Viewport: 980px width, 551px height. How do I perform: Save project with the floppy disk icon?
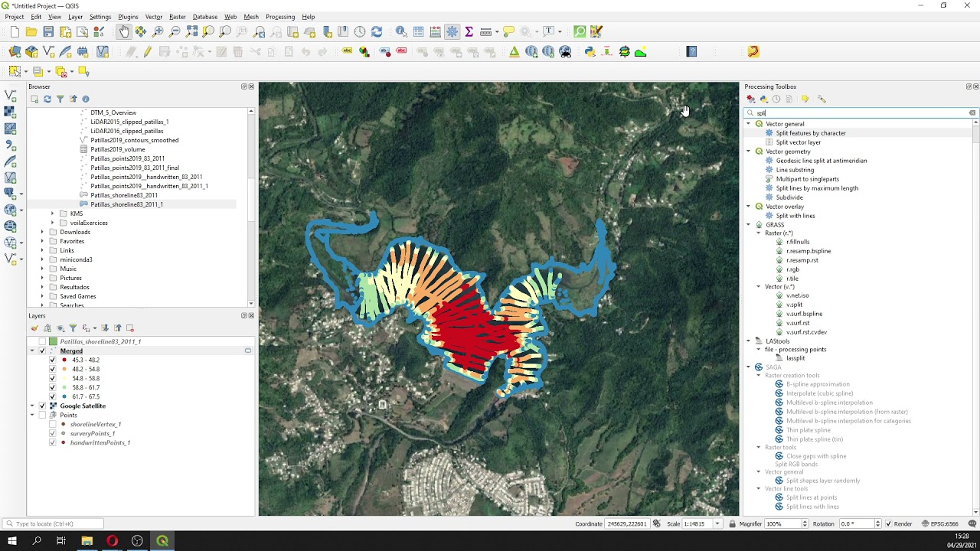point(48,31)
